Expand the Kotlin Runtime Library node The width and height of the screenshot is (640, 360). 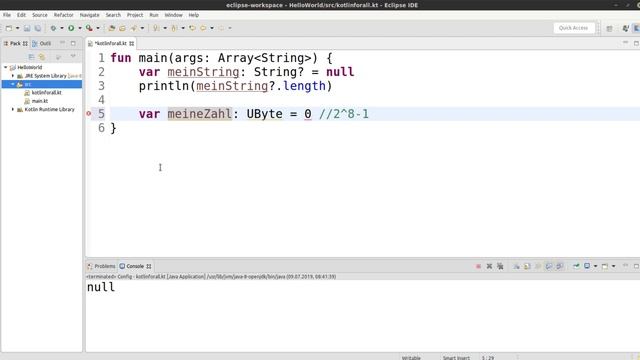pyautogui.click(x=13, y=109)
